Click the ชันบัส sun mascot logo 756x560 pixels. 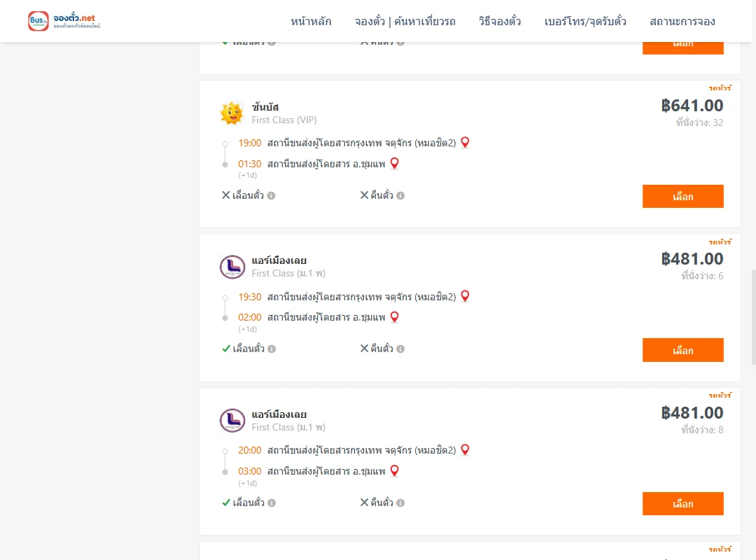tap(232, 113)
